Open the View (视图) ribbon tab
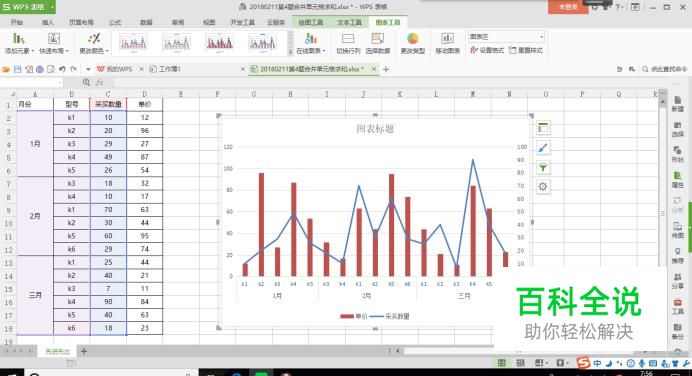 (x=209, y=23)
